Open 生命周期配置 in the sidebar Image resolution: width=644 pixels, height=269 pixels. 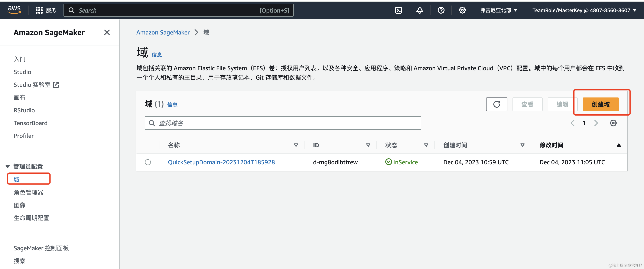(32, 218)
